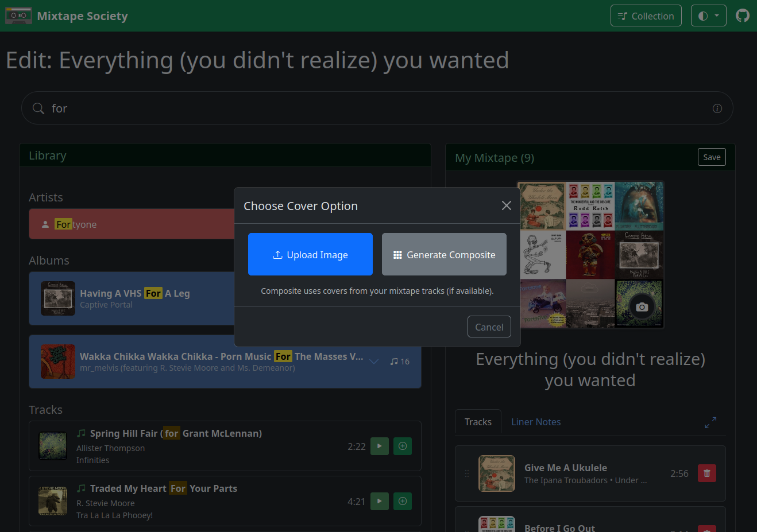
Task: Click the search field containing 'for'
Action: pos(373,108)
